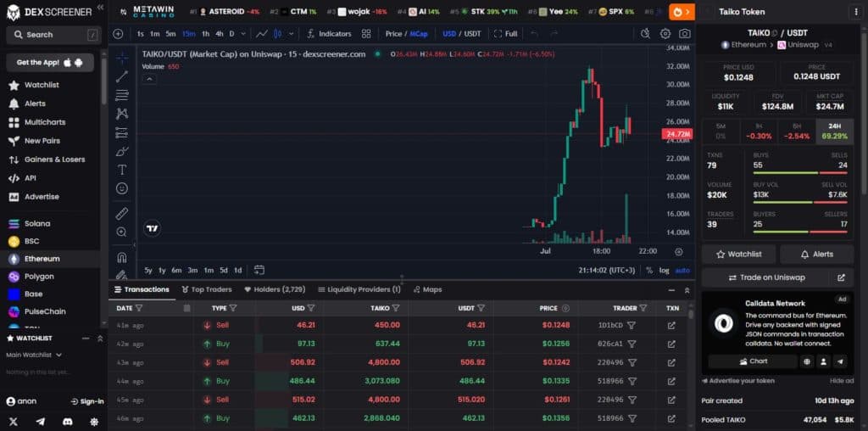Select the 1H stats period
This screenshot has width=868, height=431.
pos(759,132)
